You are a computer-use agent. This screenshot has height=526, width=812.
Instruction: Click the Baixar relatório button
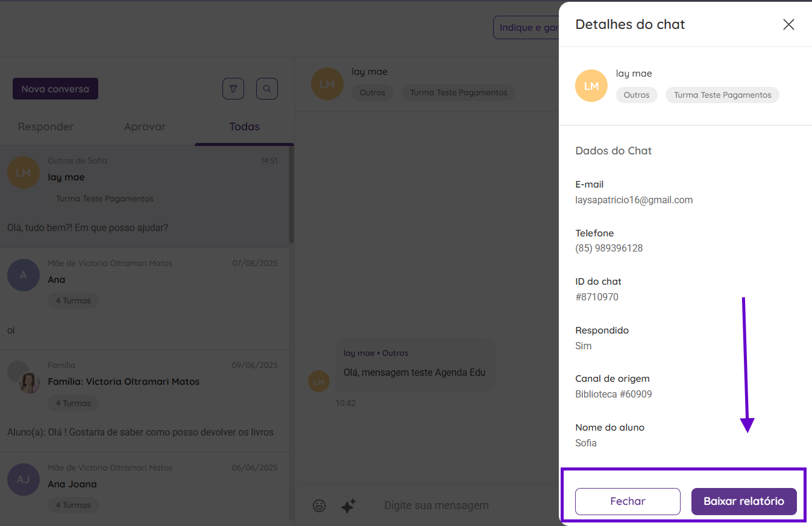(x=744, y=501)
